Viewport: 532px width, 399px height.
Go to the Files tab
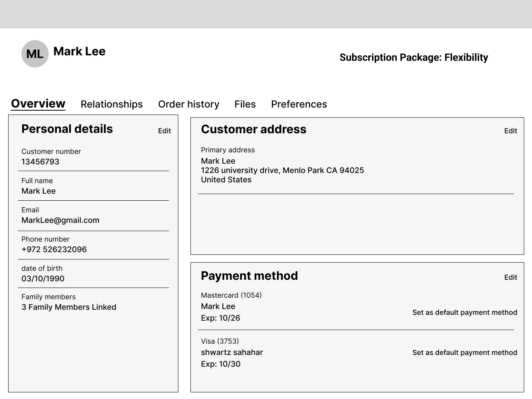pyautogui.click(x=245, y=104)
